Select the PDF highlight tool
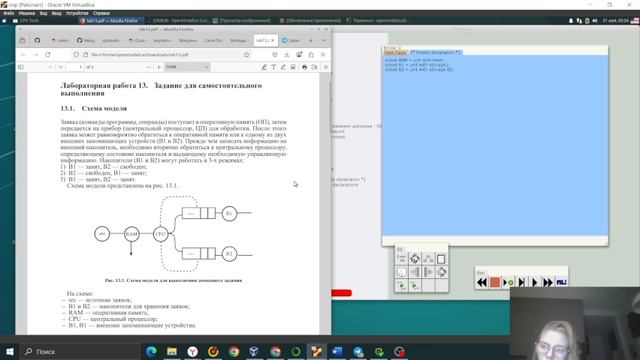The width and height of the screenshot is (640, 360). click(264, 67)
